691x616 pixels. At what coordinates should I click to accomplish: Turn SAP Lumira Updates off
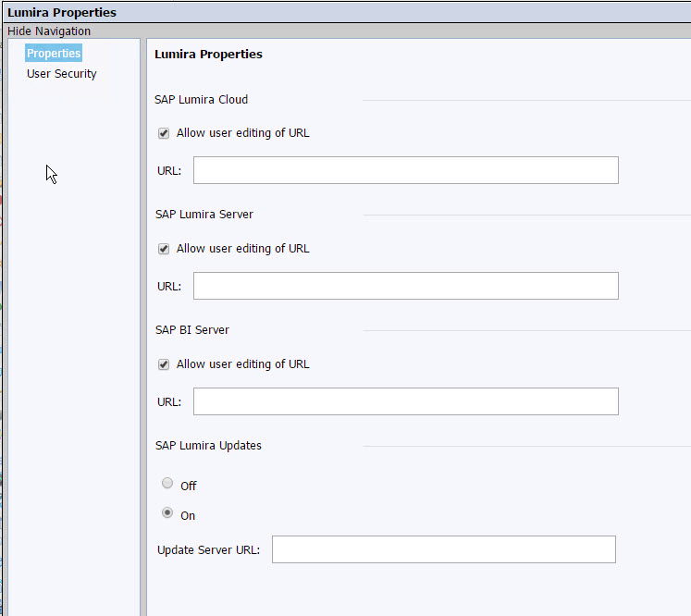pos(167,484)
